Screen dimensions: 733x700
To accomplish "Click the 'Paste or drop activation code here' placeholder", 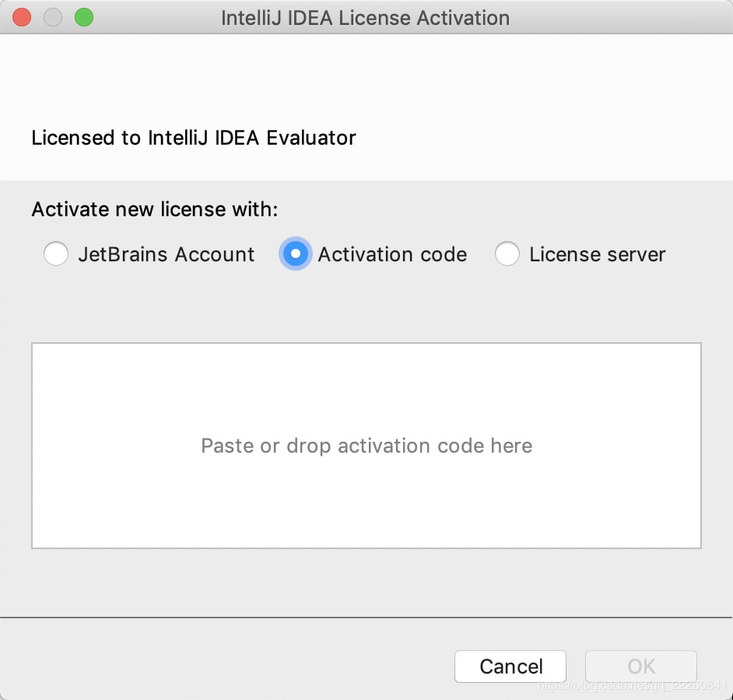I will coord(366,446).
